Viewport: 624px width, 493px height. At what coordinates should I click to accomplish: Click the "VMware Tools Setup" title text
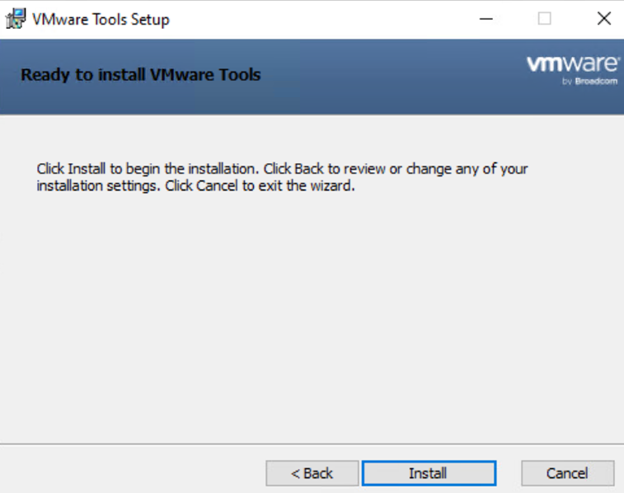(x=101, y=19)
